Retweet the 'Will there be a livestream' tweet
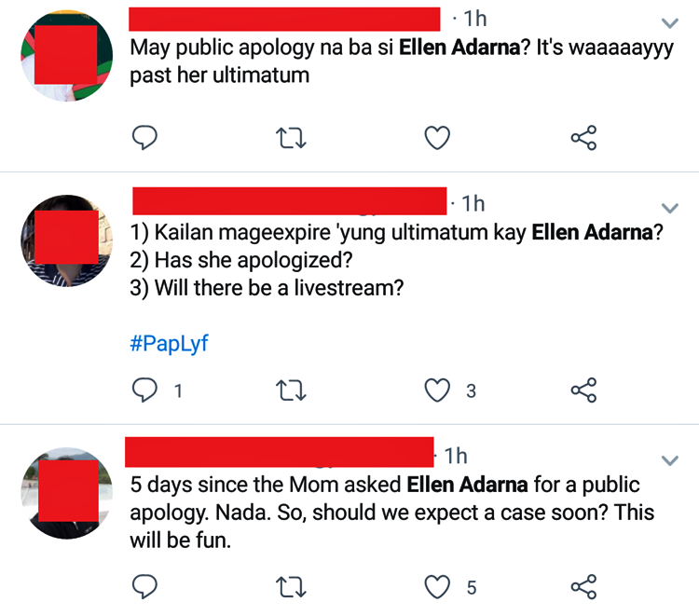This screenshot has width=699, height=616. pyautogui.click(x=291, y=390)
